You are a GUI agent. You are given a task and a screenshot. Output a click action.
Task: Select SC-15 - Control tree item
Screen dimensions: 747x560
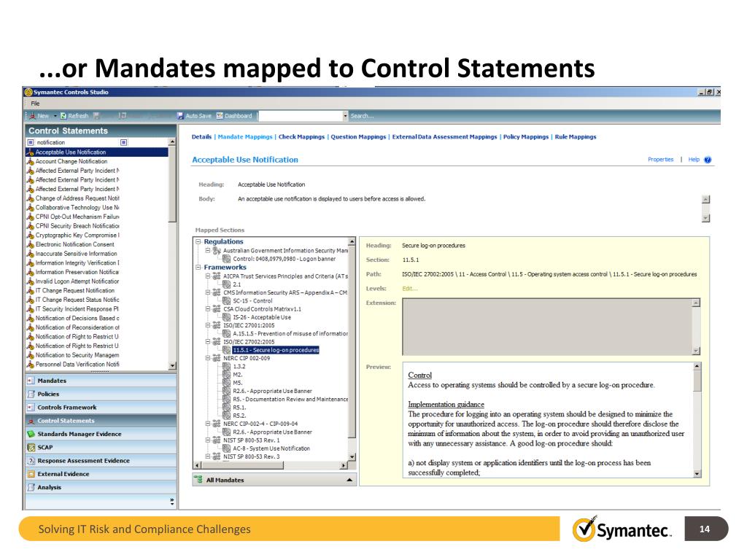252,301
